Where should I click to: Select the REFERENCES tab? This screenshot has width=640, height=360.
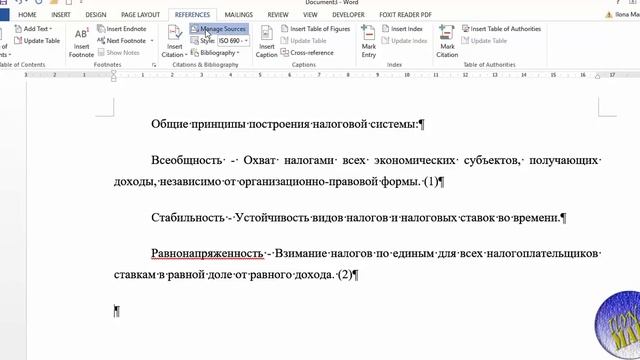click(192, 15)
